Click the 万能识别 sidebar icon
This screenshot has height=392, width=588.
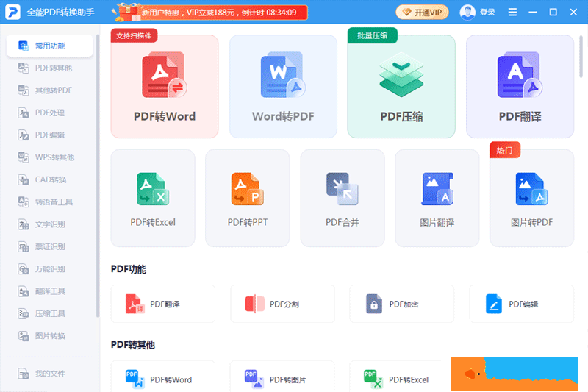24,269
